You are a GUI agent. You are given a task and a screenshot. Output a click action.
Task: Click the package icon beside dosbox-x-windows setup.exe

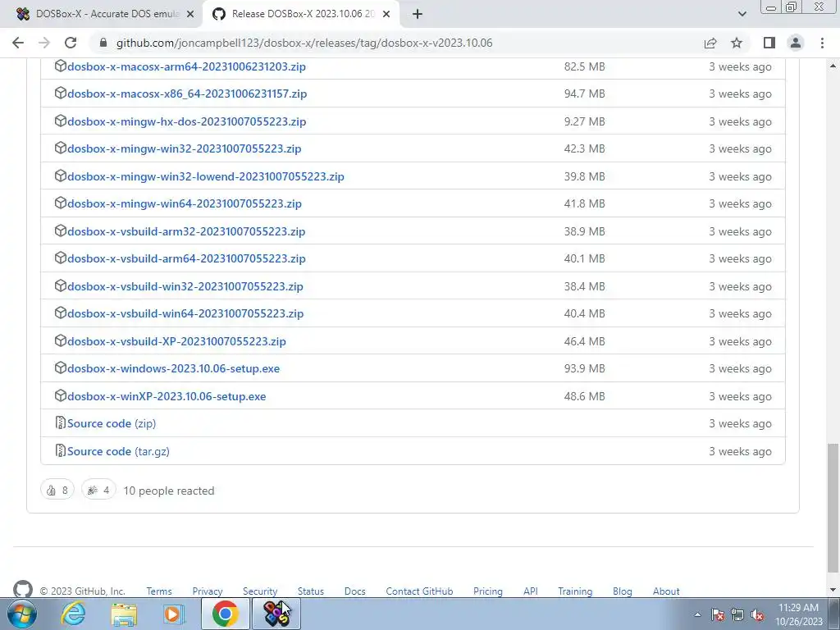[61, 367]
